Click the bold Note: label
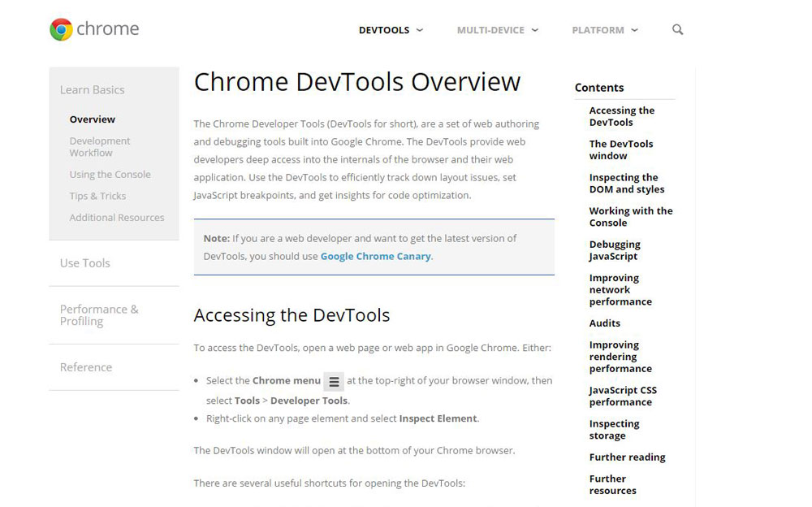The image size is (812, 507). click(217, 238)
